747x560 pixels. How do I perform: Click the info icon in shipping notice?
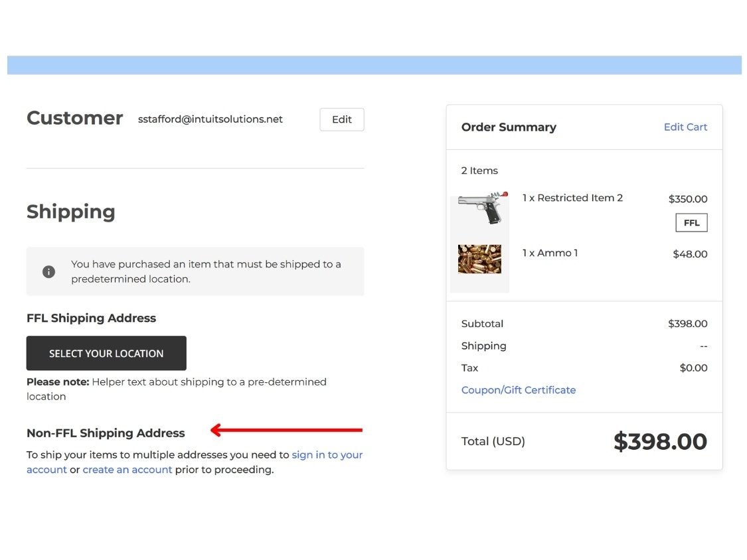coord(48,271)
